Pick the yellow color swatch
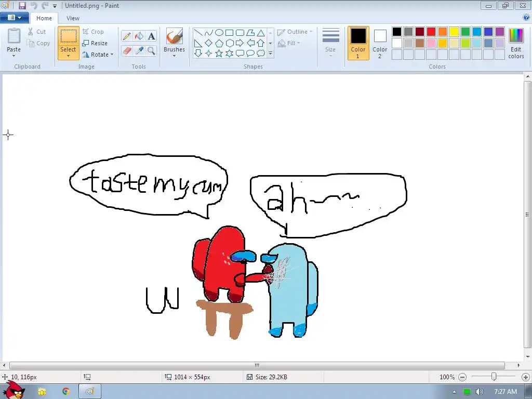This screenshot has height=399, width=532. pyautogui.click(x=454, y=32)
